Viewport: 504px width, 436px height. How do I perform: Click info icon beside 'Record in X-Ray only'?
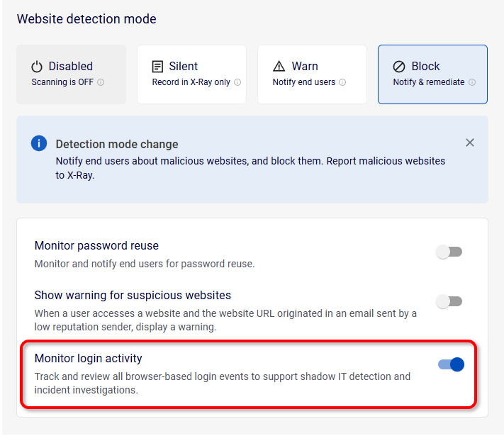[237, 82]
